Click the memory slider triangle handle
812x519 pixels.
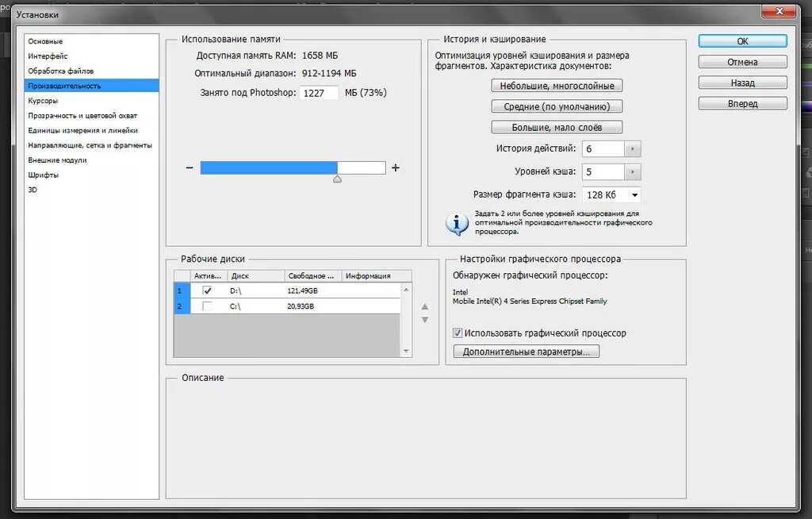(x=337, y=179)
